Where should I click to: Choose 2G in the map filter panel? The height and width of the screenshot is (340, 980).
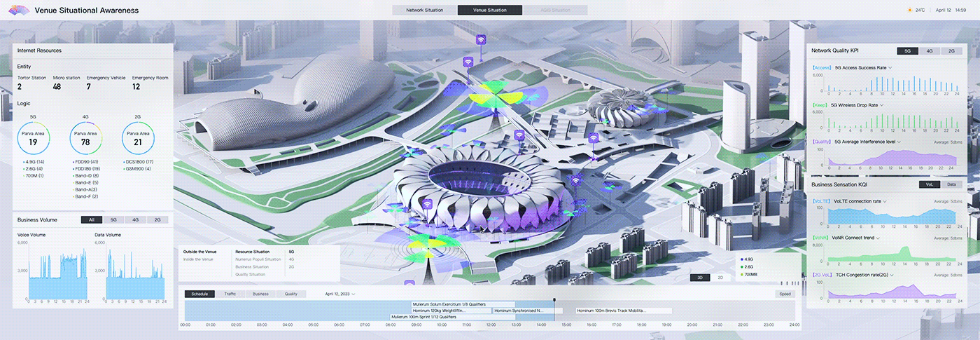[291, 266]
